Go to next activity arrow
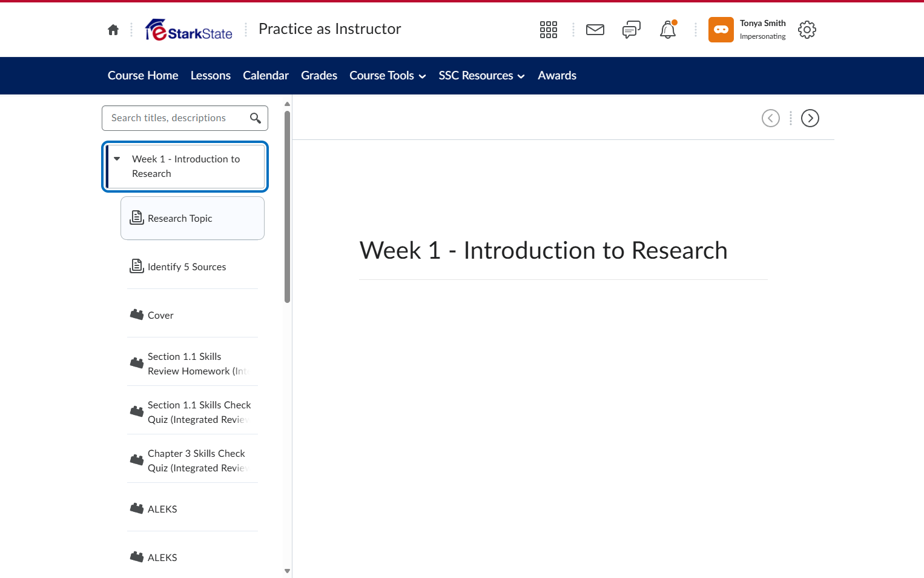The height and width of the screenshot is (578, 924). [810, 118]
